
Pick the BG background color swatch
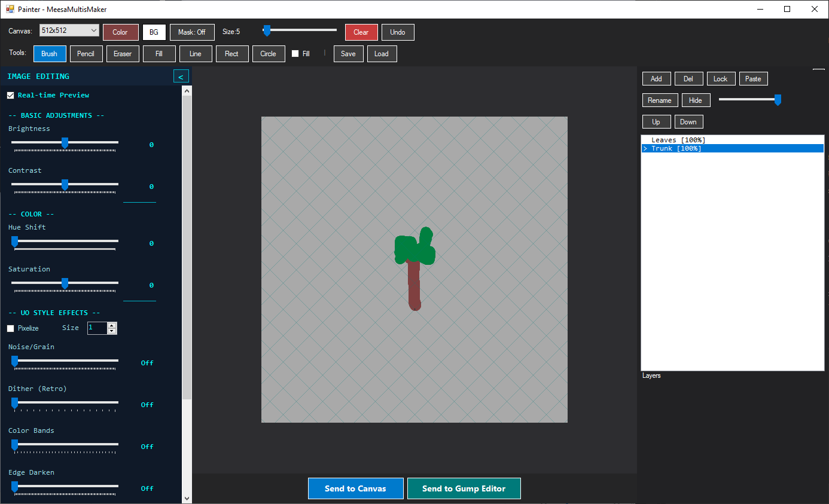[x=154, y=32]
